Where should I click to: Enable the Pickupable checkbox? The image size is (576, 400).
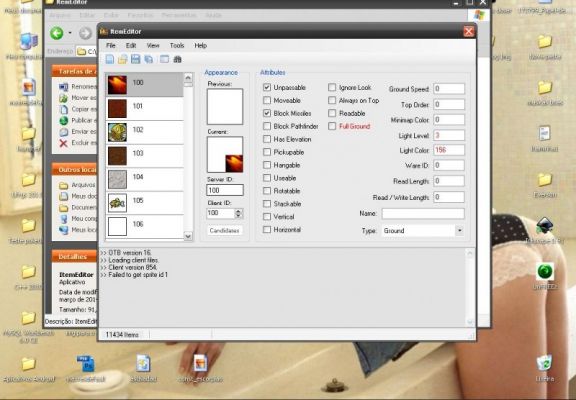[267, 152]
